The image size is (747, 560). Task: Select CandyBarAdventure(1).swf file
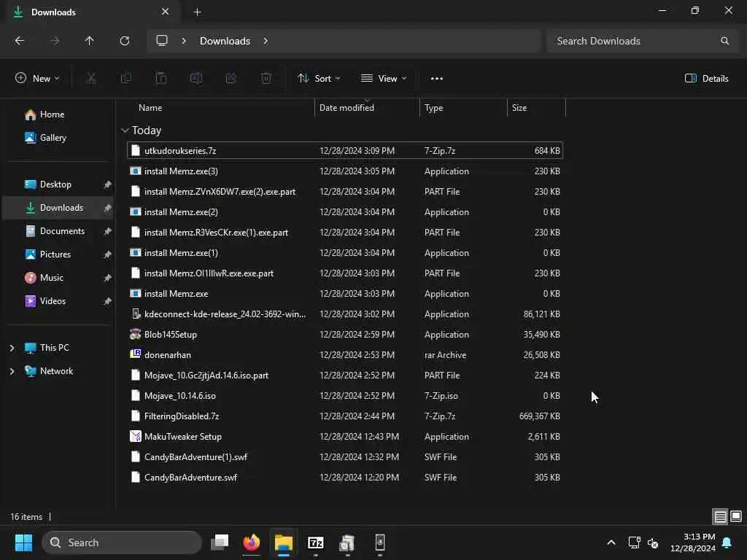[x=345, y=457]
